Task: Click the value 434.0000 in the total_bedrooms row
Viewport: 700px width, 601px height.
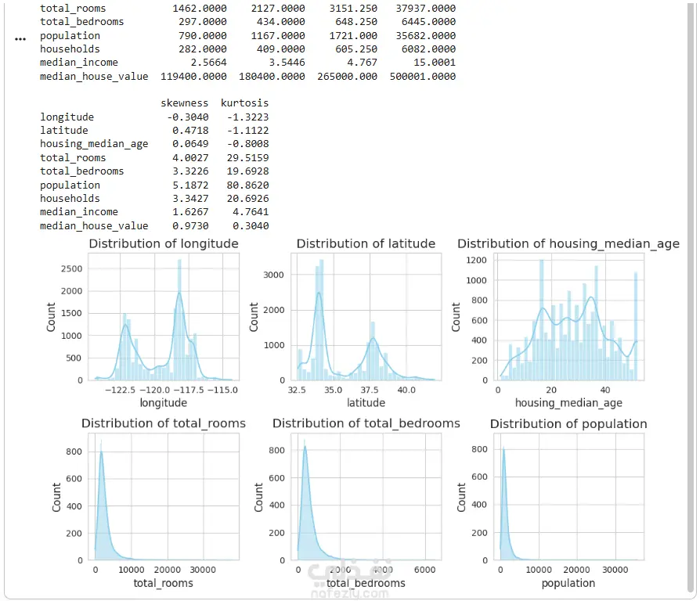Action: coord(281,21)
